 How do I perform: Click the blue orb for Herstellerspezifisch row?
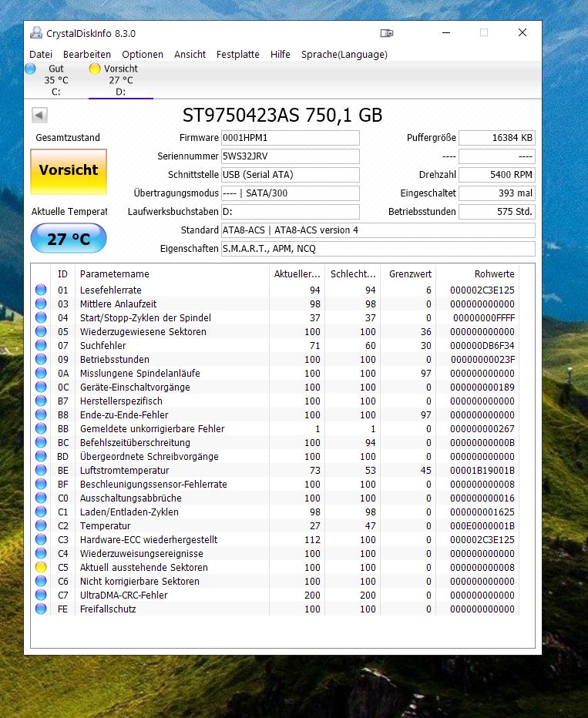(41, 401)
